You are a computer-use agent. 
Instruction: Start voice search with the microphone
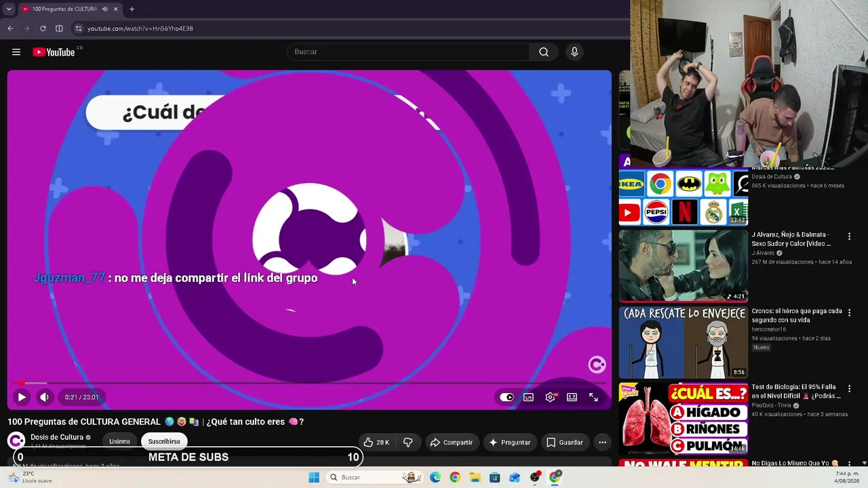tap(574, 52)
